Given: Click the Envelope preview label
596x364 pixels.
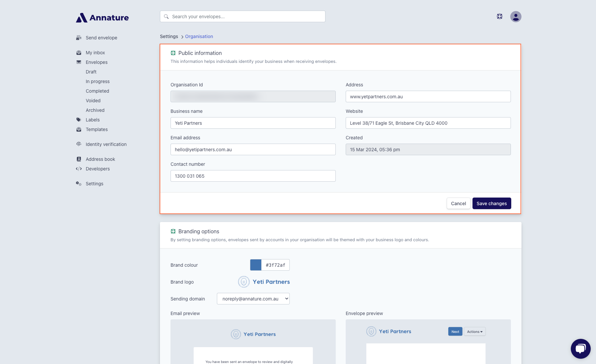Looking at the screenshot, I should (364, 313).
